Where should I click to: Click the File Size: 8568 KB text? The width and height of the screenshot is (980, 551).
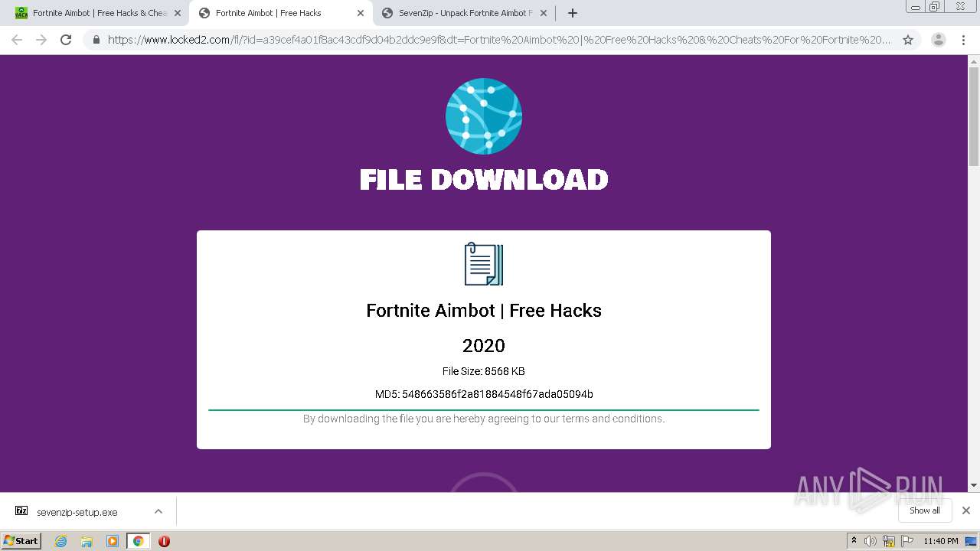(x=484, y=371)
